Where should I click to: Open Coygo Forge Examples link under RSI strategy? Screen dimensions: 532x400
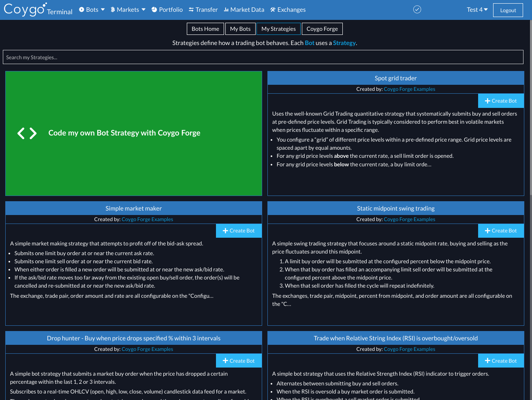coord(409,349)
